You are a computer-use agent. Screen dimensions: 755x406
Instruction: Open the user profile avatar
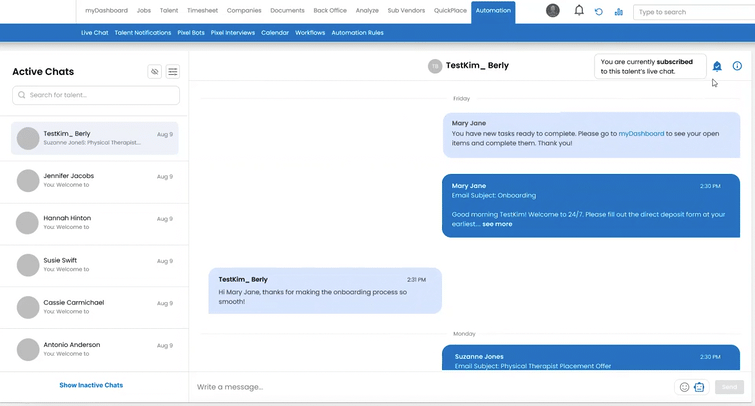pos(553,11)
